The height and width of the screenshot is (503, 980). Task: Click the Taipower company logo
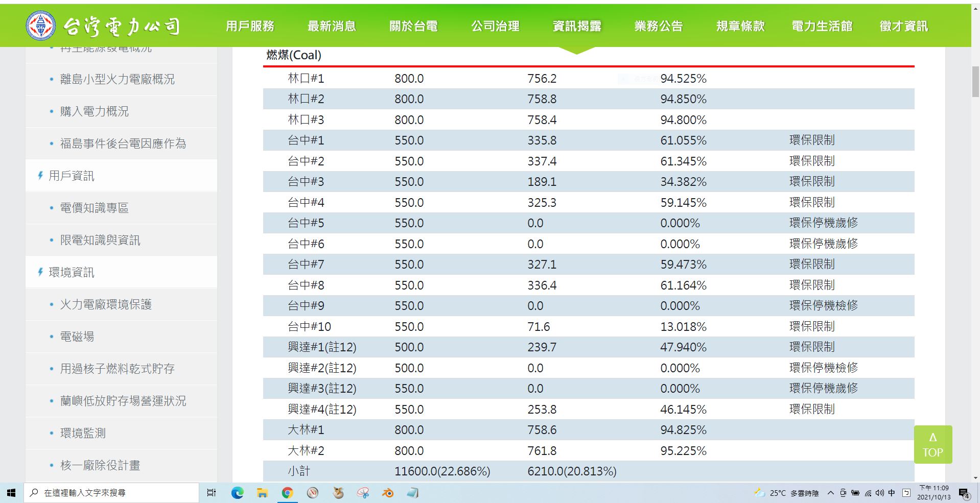[103, 26]
